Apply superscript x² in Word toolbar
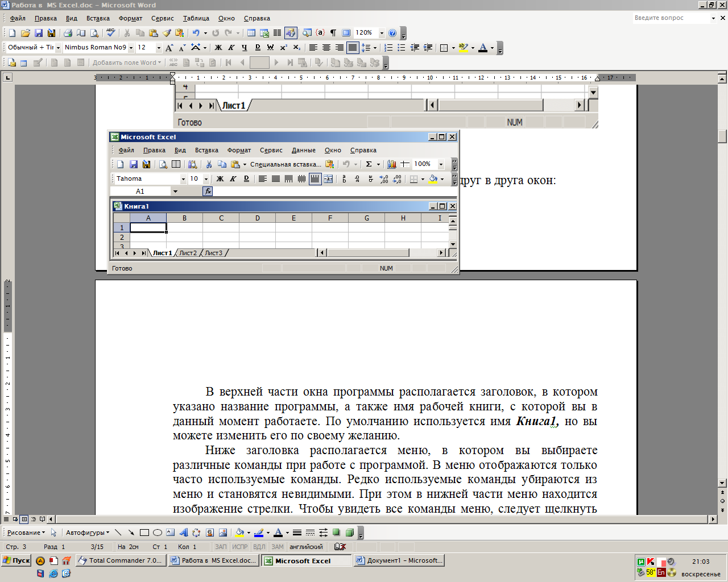The height and width of the screenshot is (582, 728). (283, 48)
